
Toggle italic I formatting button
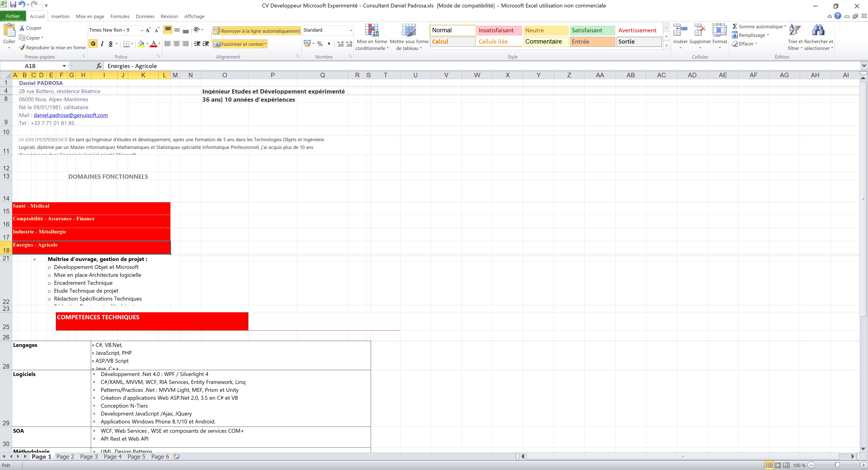[102, 44]
